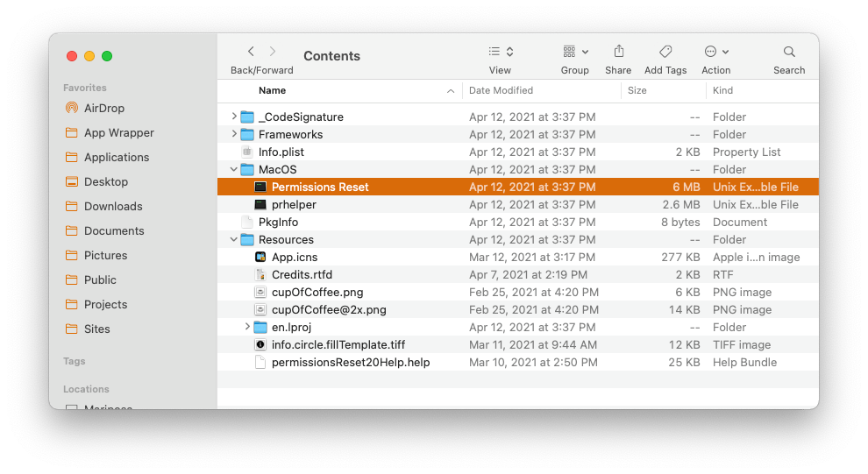Go back using the left chevron
The width and height of the screenshot is (868, 474).
(x=251, y=52)
